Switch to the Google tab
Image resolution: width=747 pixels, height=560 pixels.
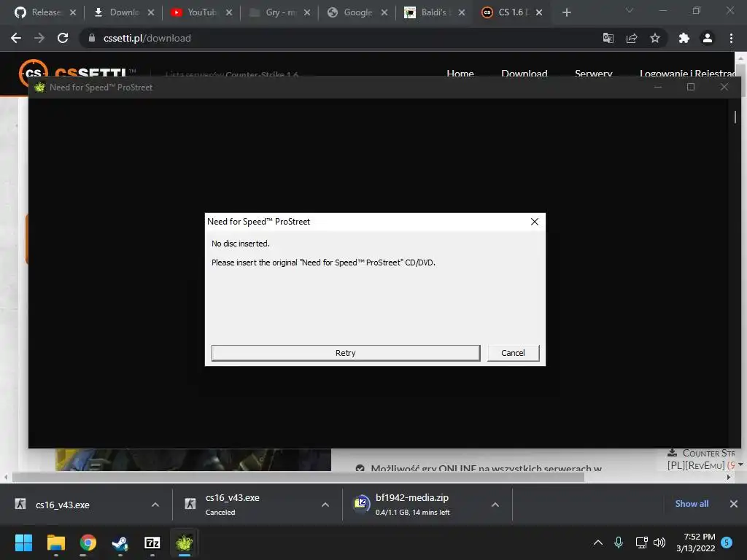[352, 12]
